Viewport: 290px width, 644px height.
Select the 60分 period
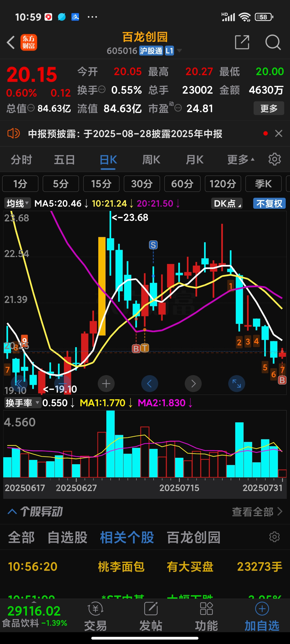click(182, 184)
